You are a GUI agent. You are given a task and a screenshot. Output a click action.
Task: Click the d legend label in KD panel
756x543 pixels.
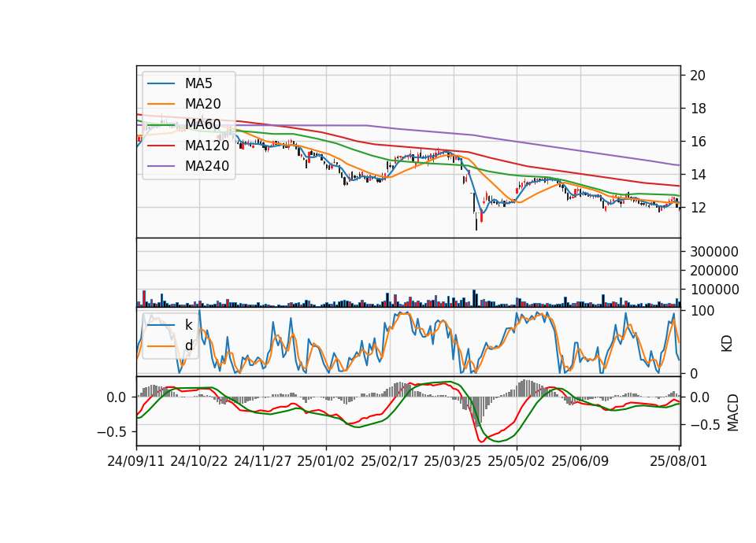(189, 345)
